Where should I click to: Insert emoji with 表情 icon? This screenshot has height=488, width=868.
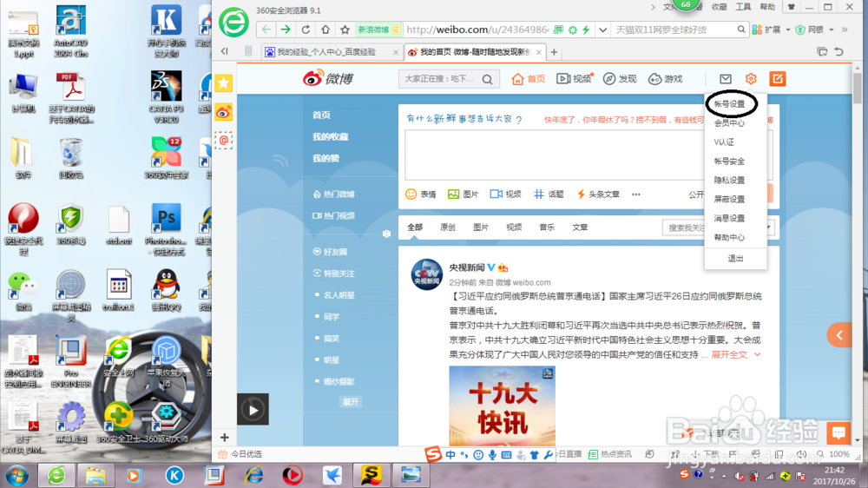(x=421, y=194)
